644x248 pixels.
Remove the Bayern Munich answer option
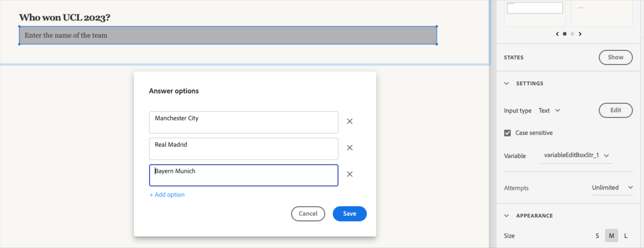tap(350, 174)
